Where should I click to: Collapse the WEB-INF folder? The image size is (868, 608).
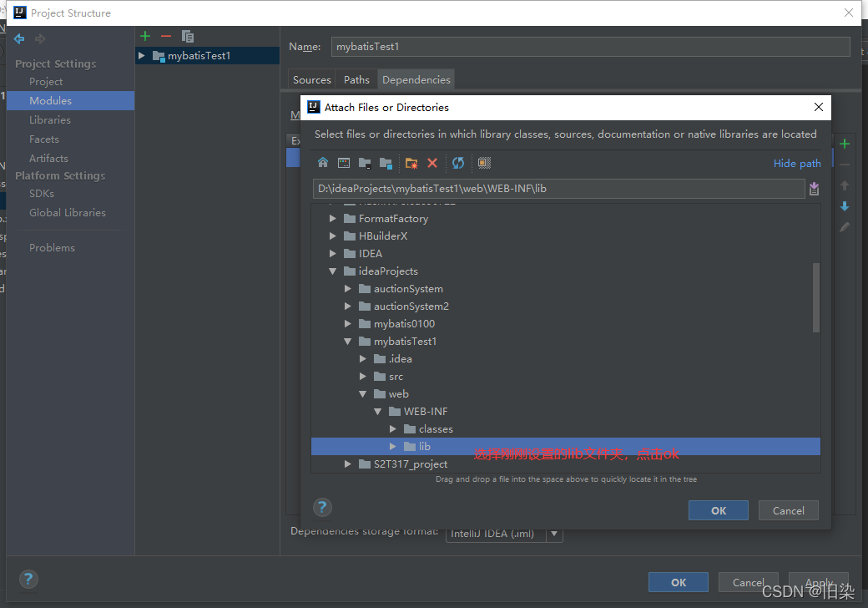point(377,412)
